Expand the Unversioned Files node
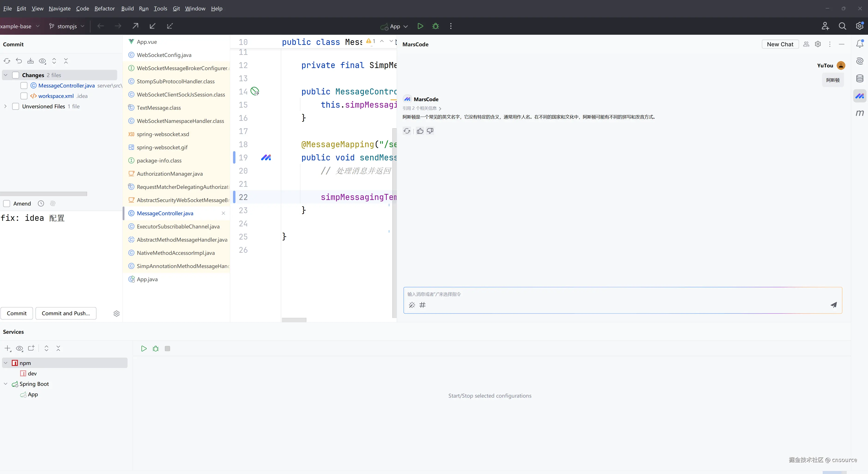868x474 pixels. [x=5, y=106]
